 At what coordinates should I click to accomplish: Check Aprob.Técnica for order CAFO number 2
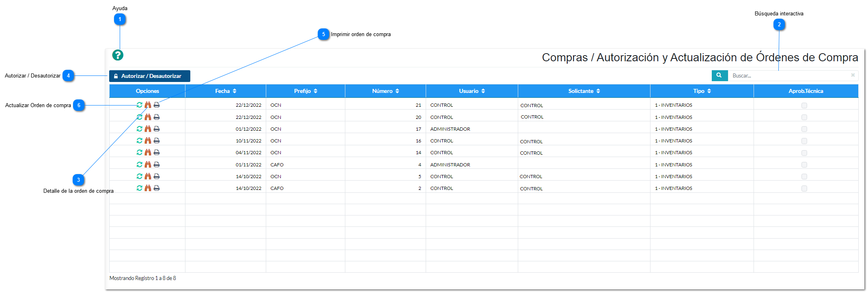804,188
